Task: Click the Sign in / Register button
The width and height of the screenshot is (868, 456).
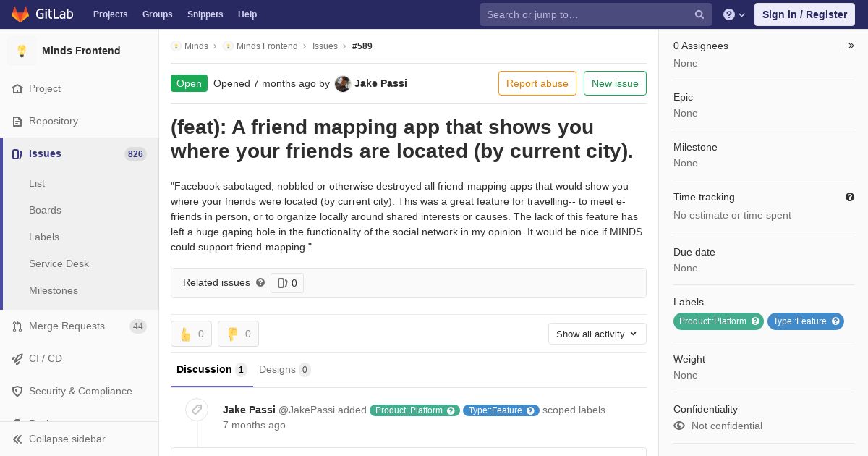Action: coord(804,14)
